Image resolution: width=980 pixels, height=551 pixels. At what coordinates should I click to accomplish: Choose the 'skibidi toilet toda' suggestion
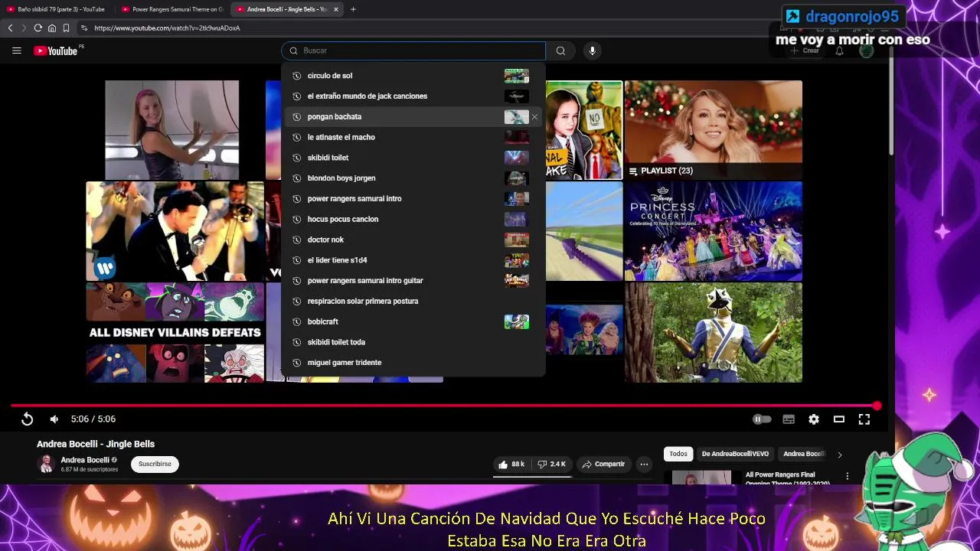(413, 342)
